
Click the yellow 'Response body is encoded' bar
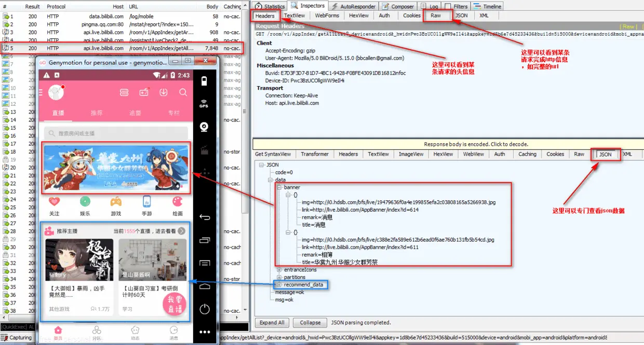tap(448, 144)
